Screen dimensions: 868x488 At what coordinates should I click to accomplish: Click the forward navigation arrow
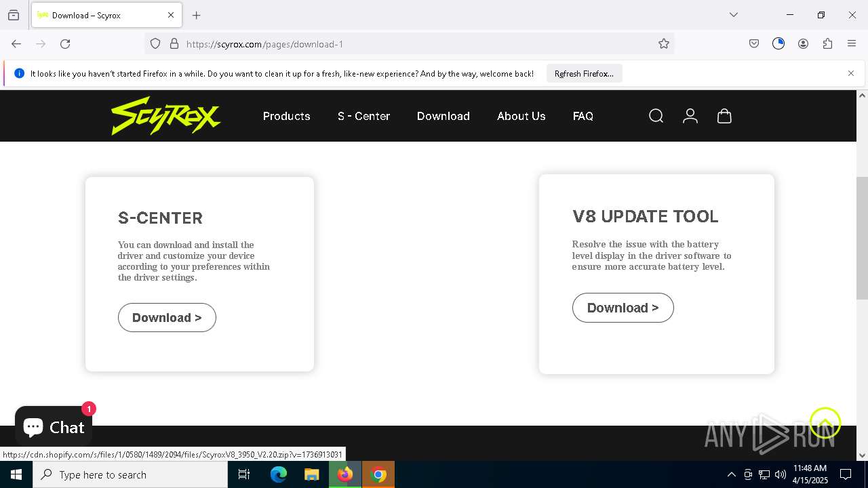click(41, 43)
